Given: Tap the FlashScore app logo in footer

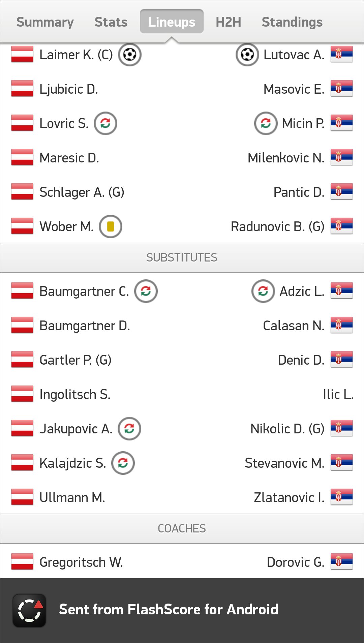Looking at the screenshot, I should point(29,610).
